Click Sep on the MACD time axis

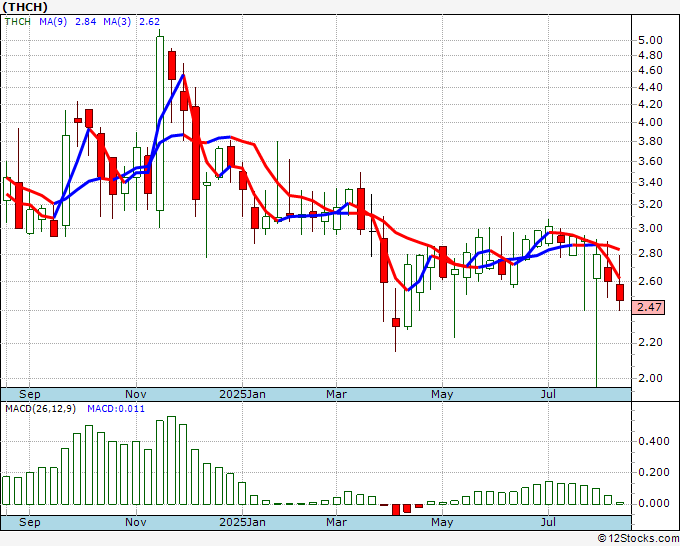coord(29,522)
